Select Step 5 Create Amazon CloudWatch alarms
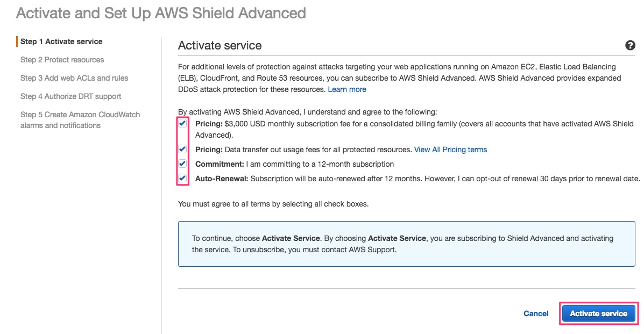 (80, 119)
